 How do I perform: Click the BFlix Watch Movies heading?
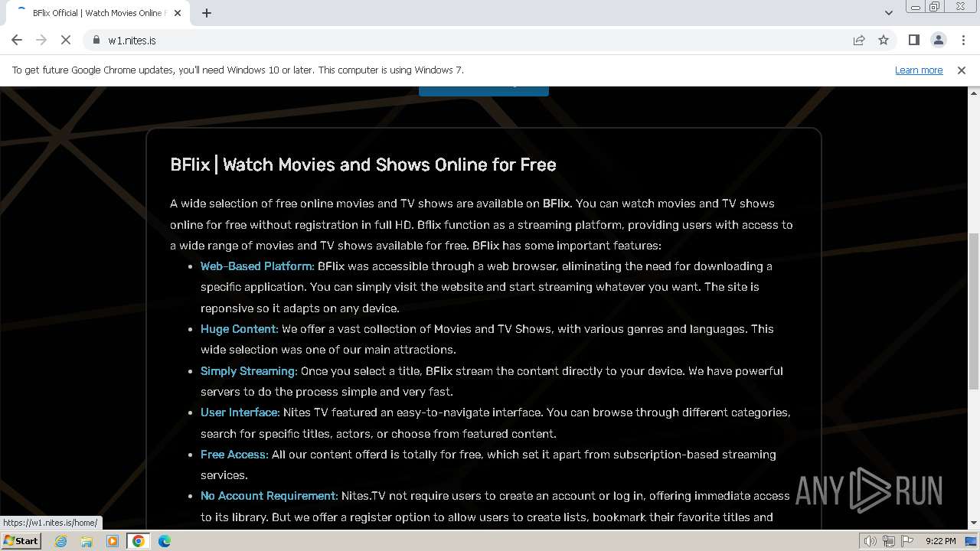point(363,165)
